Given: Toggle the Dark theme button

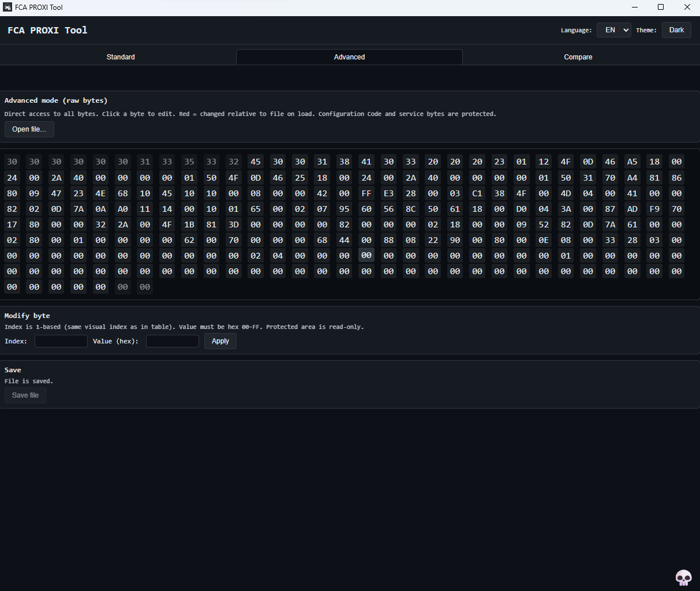Looking at the screenshot, I should coord(676,30).
